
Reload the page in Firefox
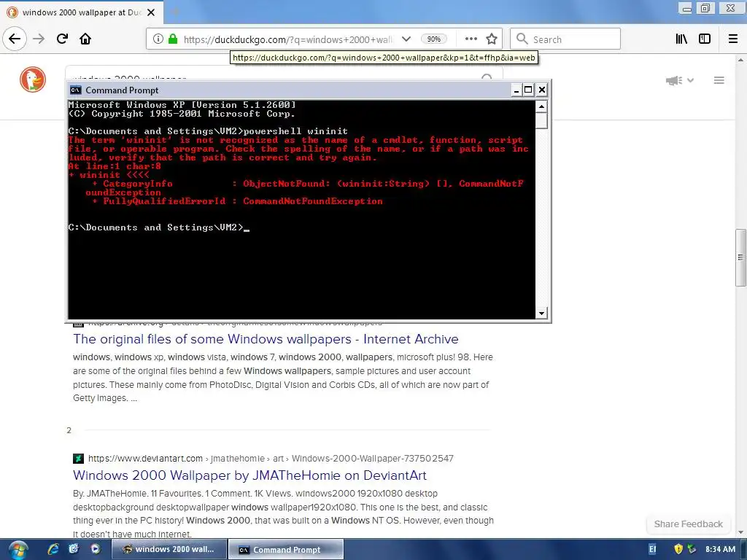pyautogui.click(x=62, y=39)
